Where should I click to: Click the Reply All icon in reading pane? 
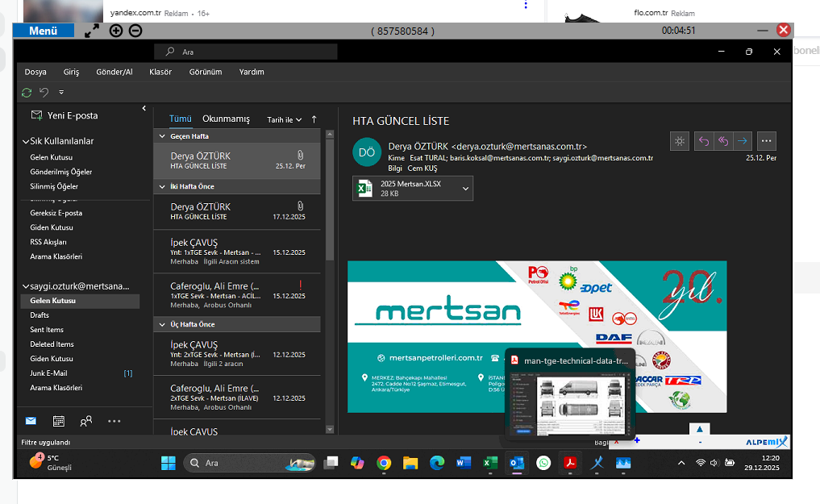point(723,140)
